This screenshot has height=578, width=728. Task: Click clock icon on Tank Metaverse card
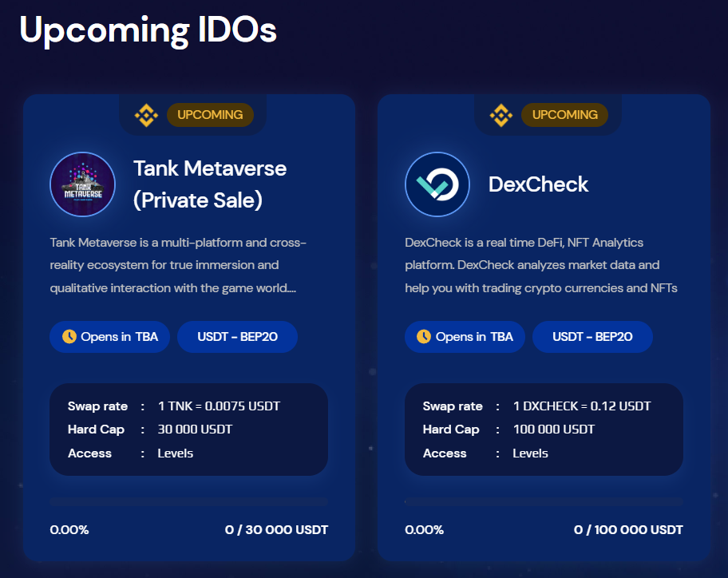tap(69, 337)
